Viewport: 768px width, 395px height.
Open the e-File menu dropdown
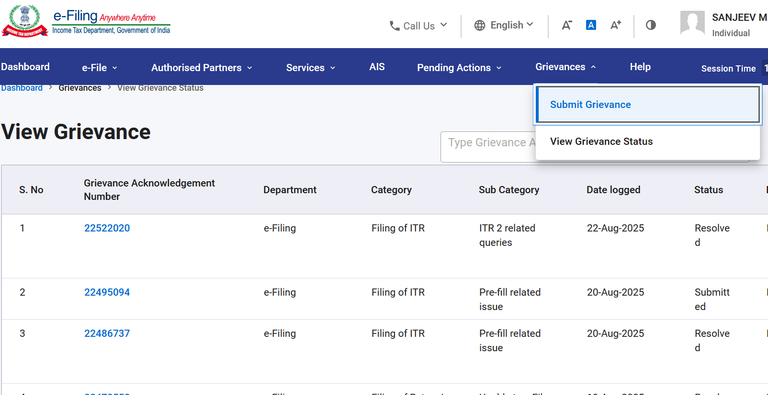pyautogui.click(x=99, y=68)
